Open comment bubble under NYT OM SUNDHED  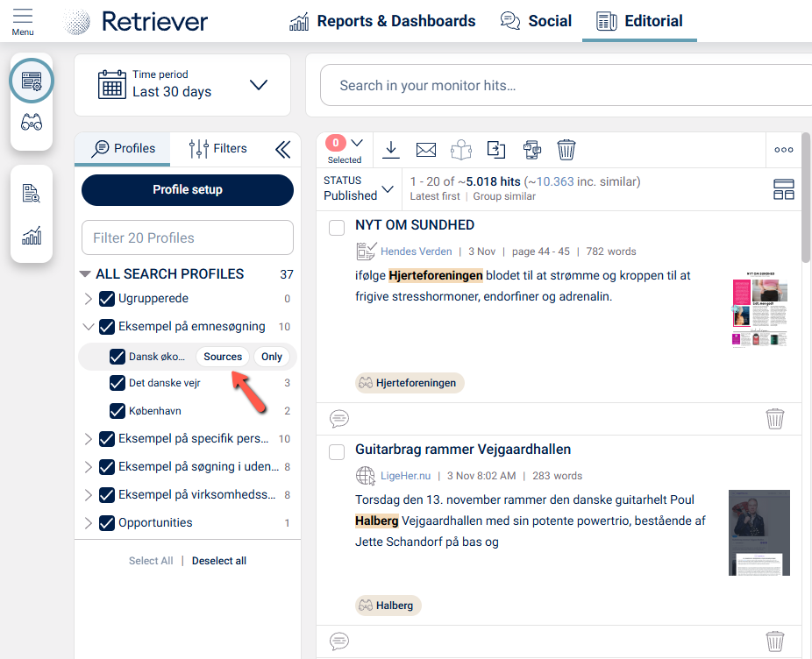click(x=339, y=418)
